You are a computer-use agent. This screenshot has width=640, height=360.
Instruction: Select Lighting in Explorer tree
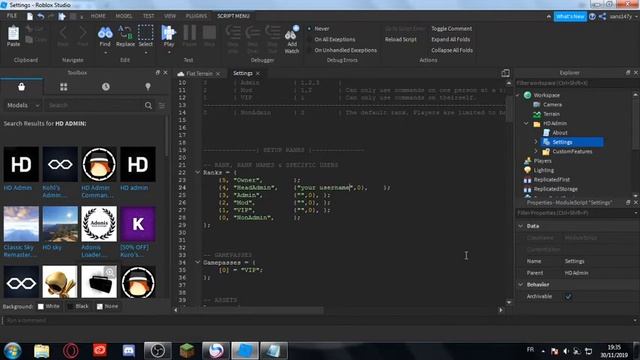click(x=544, y=170)
